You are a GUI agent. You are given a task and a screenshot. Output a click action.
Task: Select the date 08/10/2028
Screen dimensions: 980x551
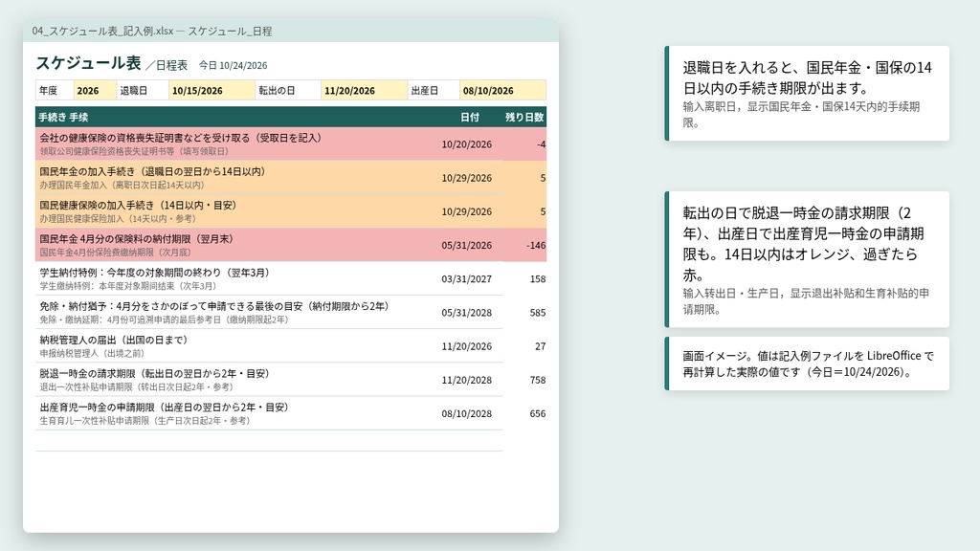click(466, 414)
